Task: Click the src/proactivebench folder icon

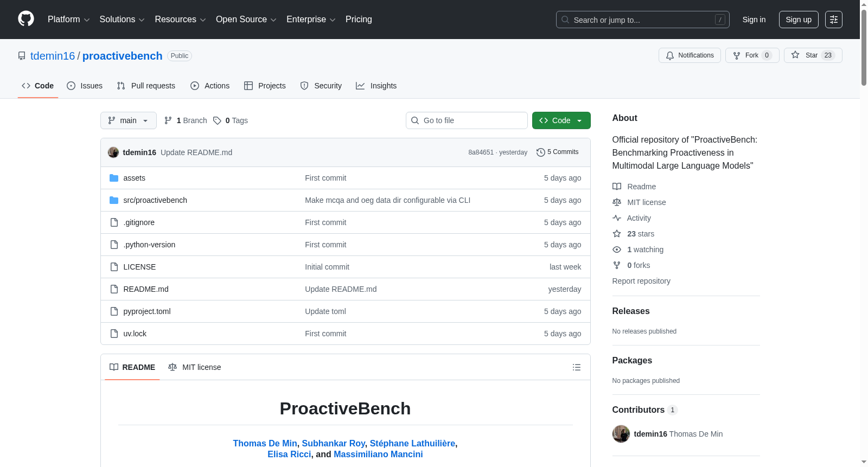Action: 114,200
